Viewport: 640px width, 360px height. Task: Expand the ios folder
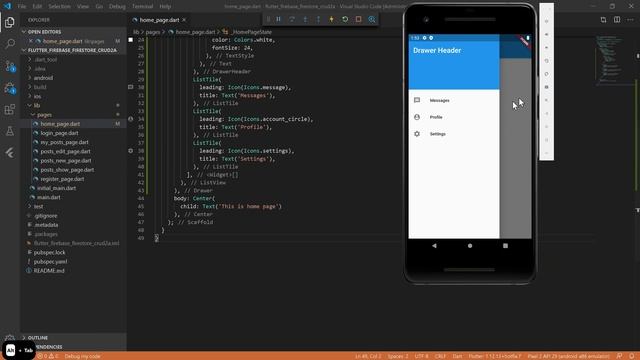38,96
